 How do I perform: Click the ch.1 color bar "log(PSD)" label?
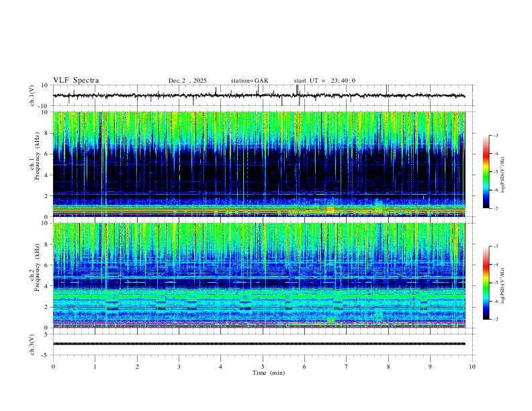[502, 175]
